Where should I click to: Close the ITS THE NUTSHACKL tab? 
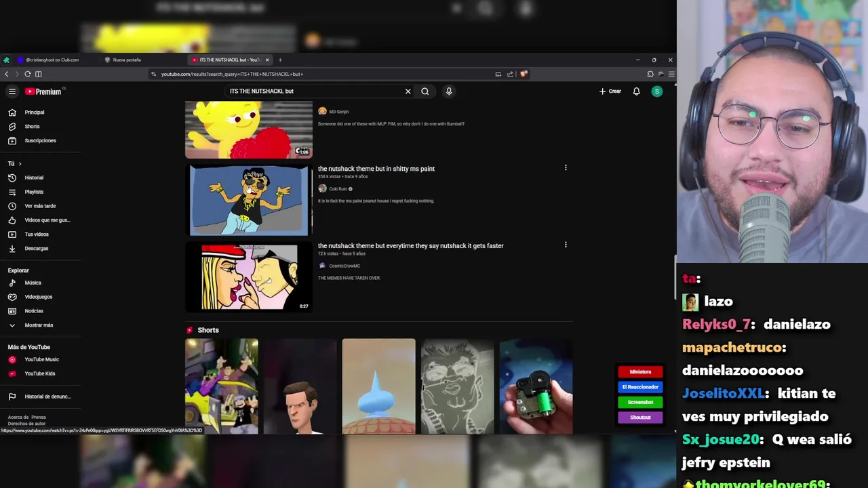pos(267,60)
